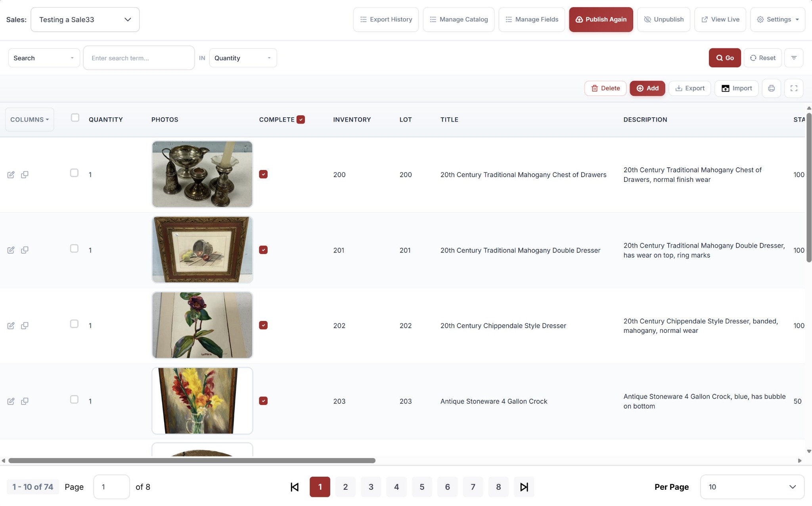Jump to the last page arrow
This screenshot has height=506, width=812.
(524, 487)
